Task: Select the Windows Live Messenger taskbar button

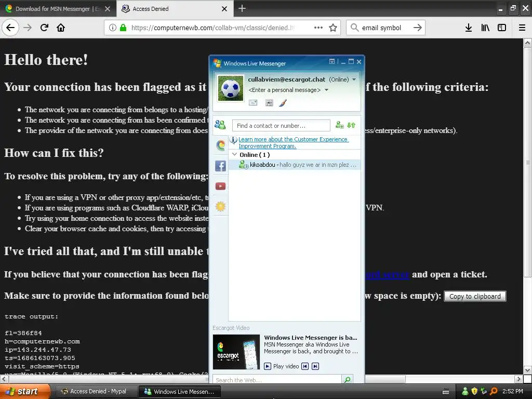Action: [x=179, y=392]
